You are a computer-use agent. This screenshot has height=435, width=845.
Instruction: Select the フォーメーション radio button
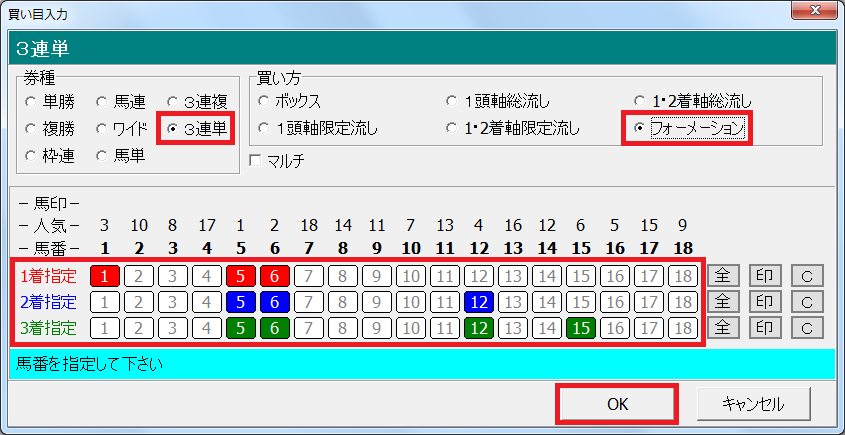pyautogui.click(x=639, y=129)
